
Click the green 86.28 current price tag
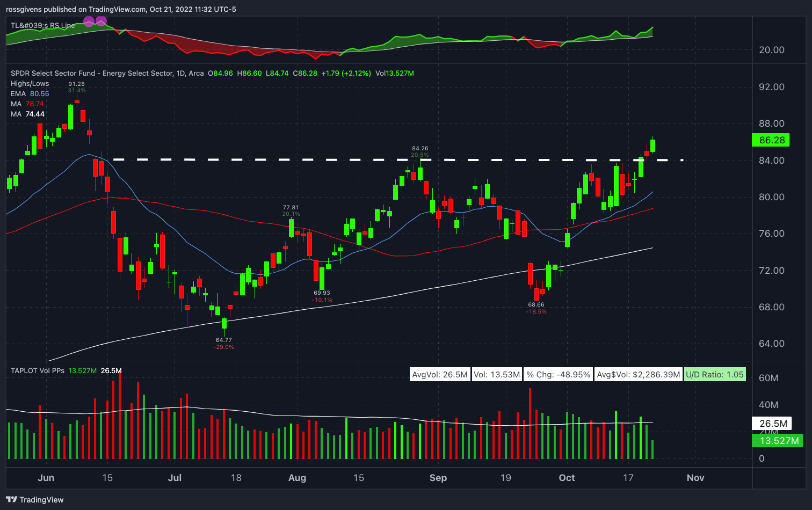pos(771,140)
